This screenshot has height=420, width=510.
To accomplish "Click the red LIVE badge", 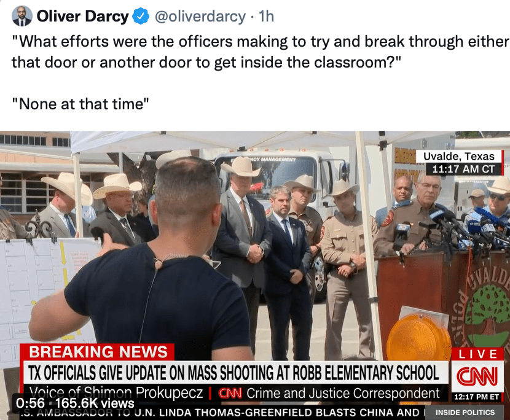I will [477, 354].
